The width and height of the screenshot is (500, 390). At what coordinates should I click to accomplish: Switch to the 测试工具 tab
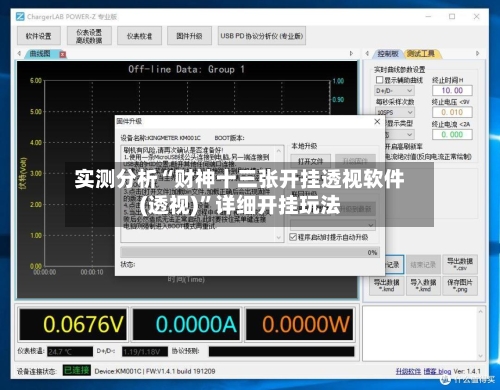pyautogui.click(x=421, y=54)
